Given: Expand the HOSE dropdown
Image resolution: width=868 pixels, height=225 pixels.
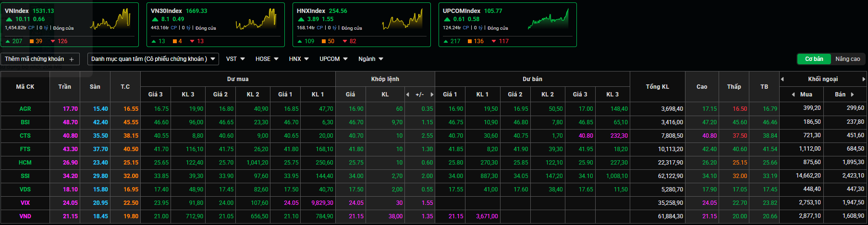Looking at the screenshot, I should tap(267, 59).
